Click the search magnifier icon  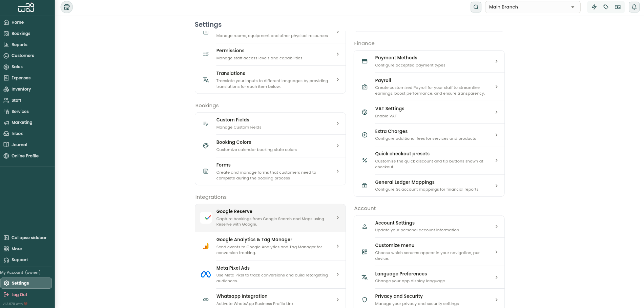476,7
